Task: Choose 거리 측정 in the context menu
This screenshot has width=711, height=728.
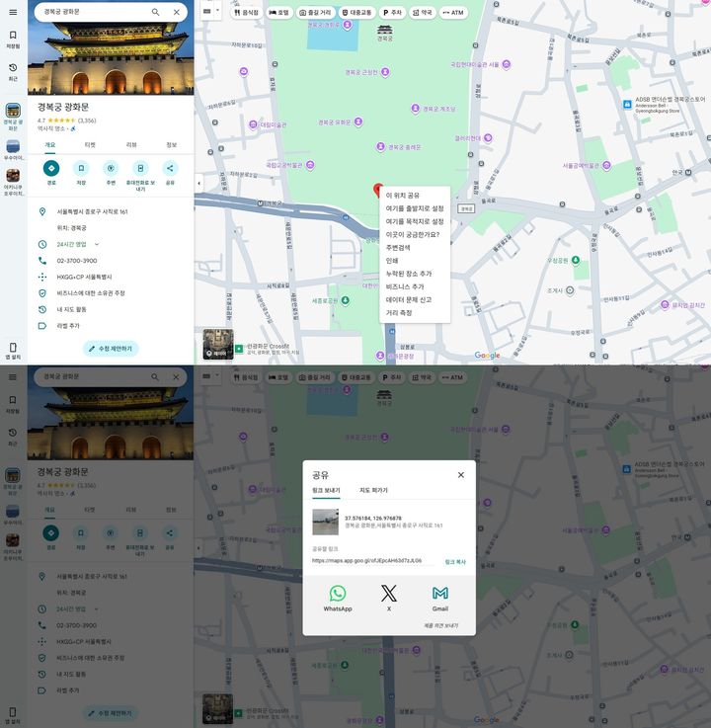Action: coord(399,312)
